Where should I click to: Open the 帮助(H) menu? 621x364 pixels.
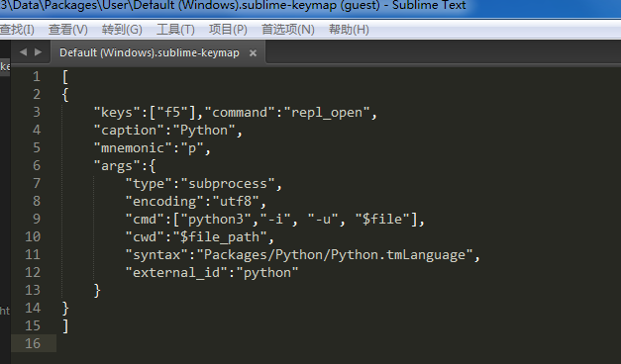tap(349, 30)
